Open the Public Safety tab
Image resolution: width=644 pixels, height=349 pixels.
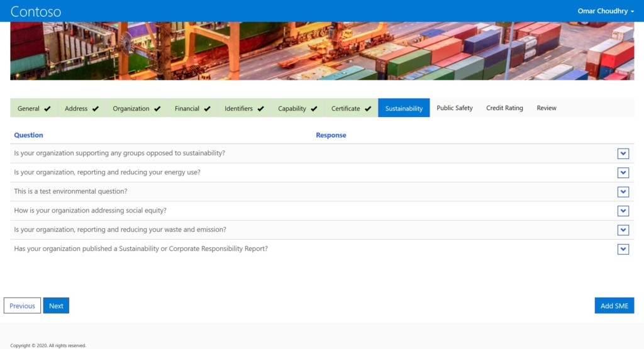pyautogui.click(x=455, y=108)
